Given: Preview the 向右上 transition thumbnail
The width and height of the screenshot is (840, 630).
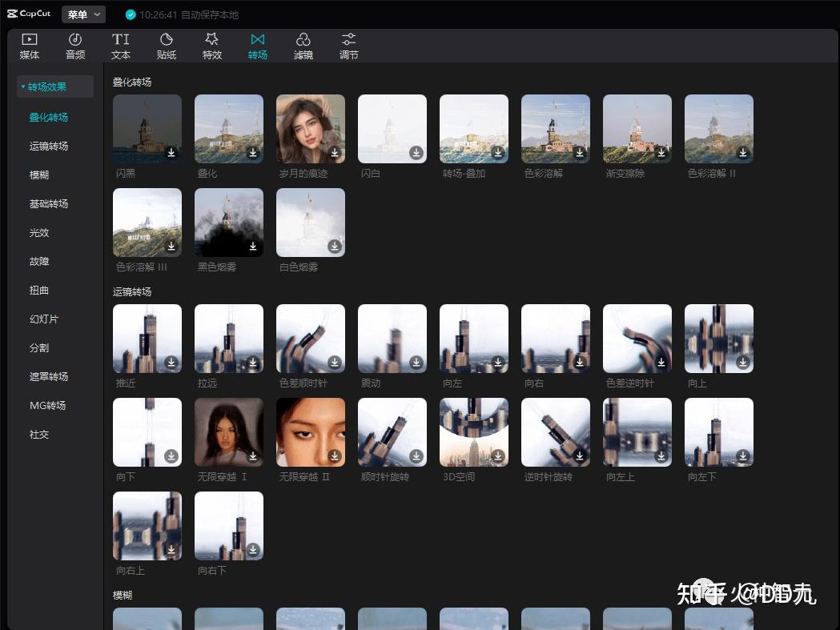Looking at the screenshot, I should pyautogui.click(x=147, y=526).
